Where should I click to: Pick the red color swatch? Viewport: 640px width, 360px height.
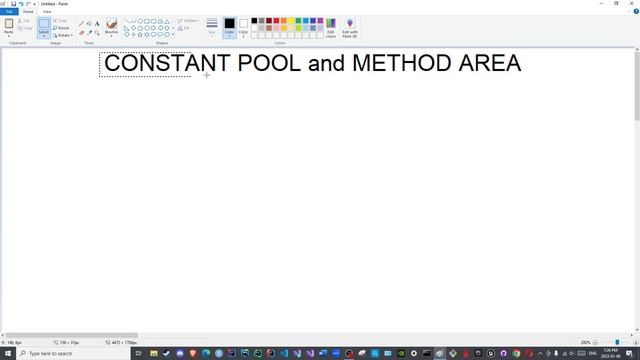[276, 20]
